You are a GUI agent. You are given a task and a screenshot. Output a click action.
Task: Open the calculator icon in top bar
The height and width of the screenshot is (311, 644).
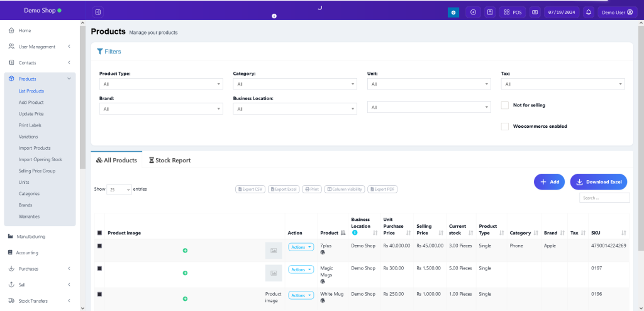[489, 12]
